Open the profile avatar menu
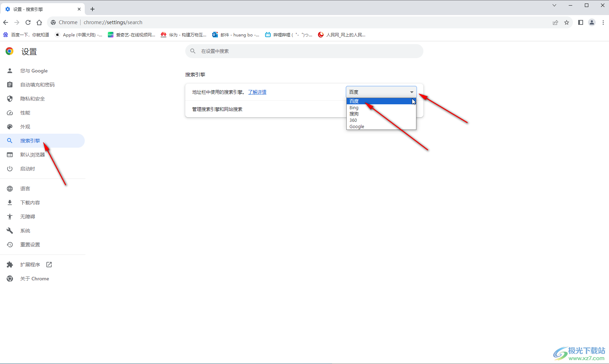The width and height of the screenshot is (609, 364). click(x=592, y=22)
